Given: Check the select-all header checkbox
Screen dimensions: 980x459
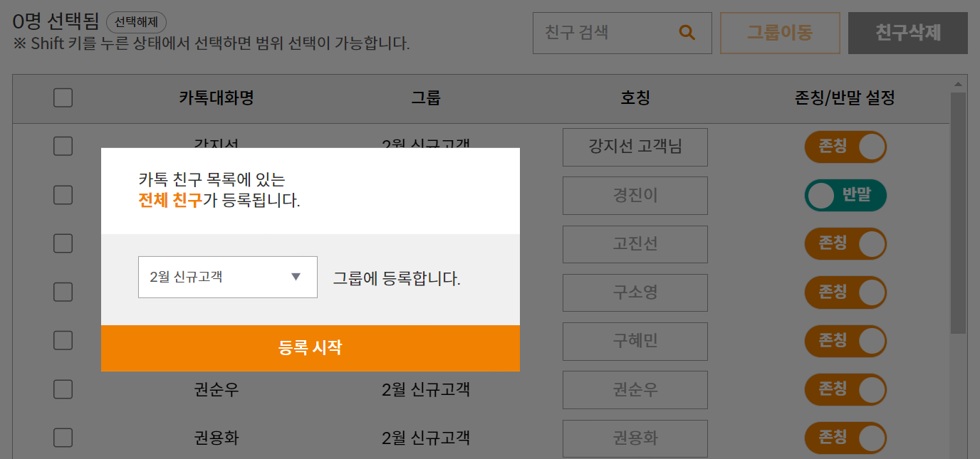Looking at the screenshot, I should [x=63, y=98].
